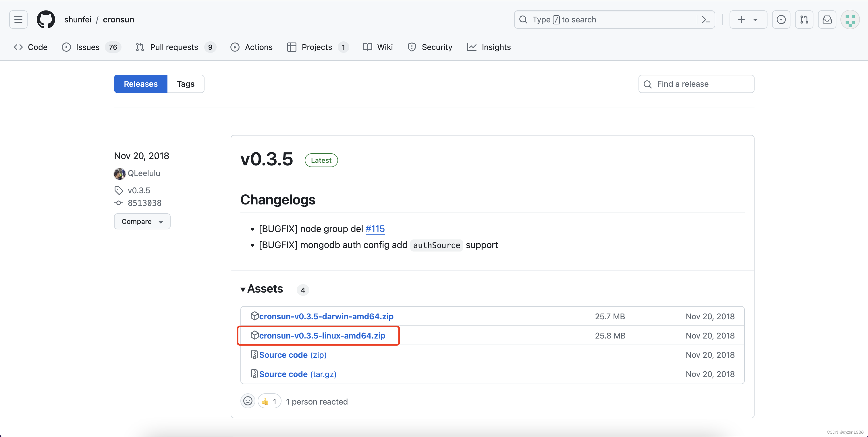
Task: Download cronsun-v0.3.5-linux-amd64.zip
Action: click(322, 335)
